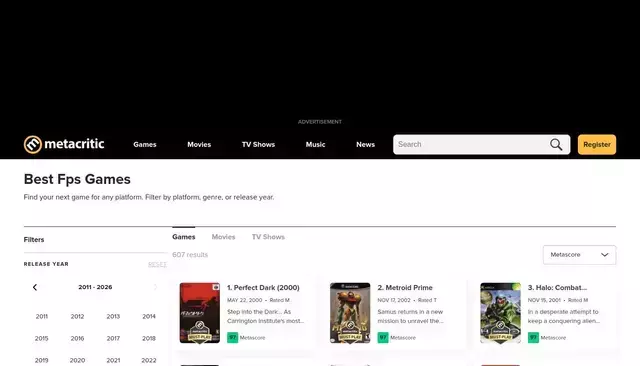Expand the Metascore sort dropdown
The height and width of the screenshot is (366, 640).
[x=579, y=255]
